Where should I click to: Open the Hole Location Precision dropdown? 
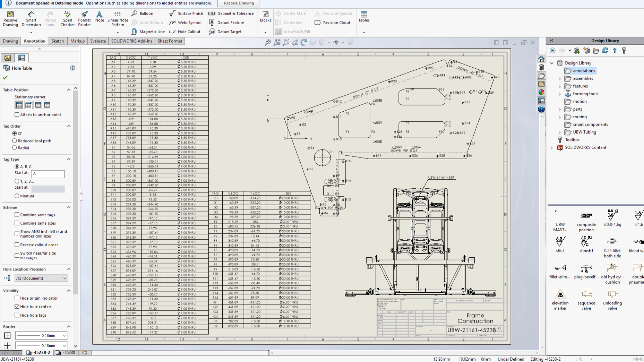coord(41,278)
